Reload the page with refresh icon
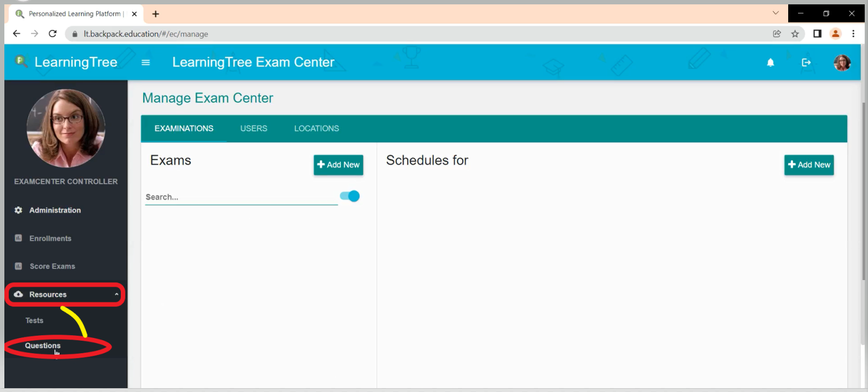This screenshot has height=392, width=868. point(52,34)
